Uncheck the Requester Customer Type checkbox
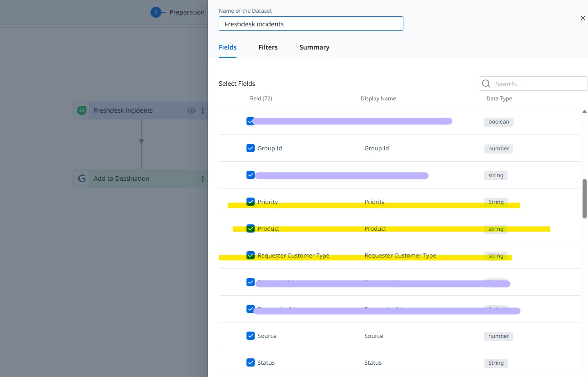This screenshot has width=588, height=377. pos(251,255)
